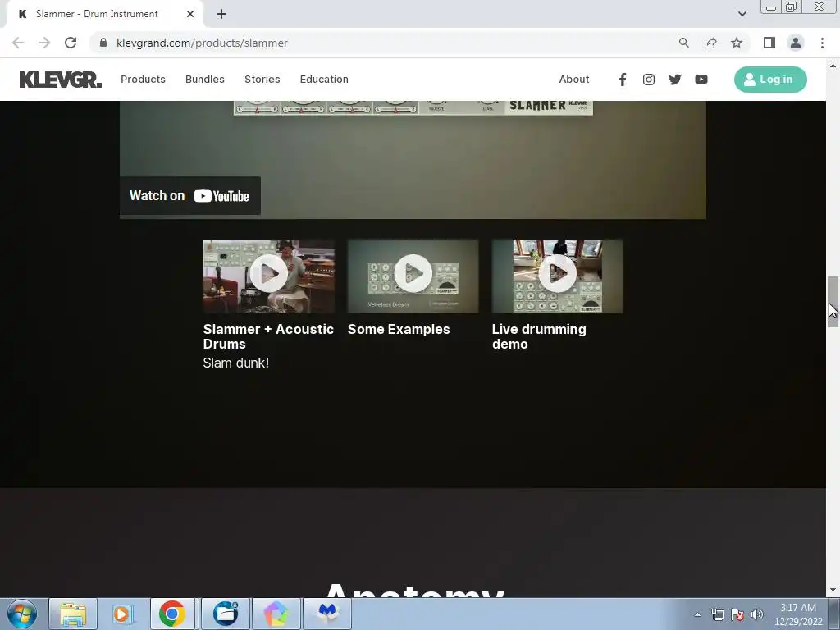Show hidden system tray icons
This screenshot has height=630, width=840.
pyautogui.click(x=697, y=614)
